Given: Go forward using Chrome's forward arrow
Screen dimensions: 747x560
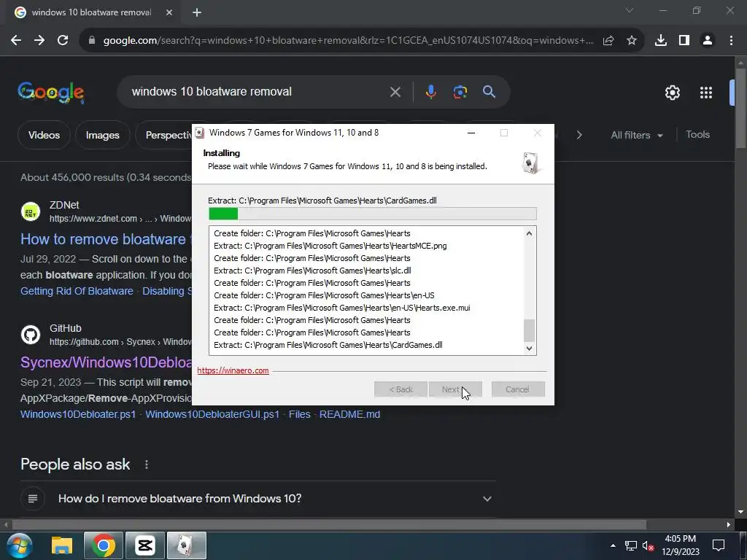Looking at the screenshot, I should tap(39, 41).
